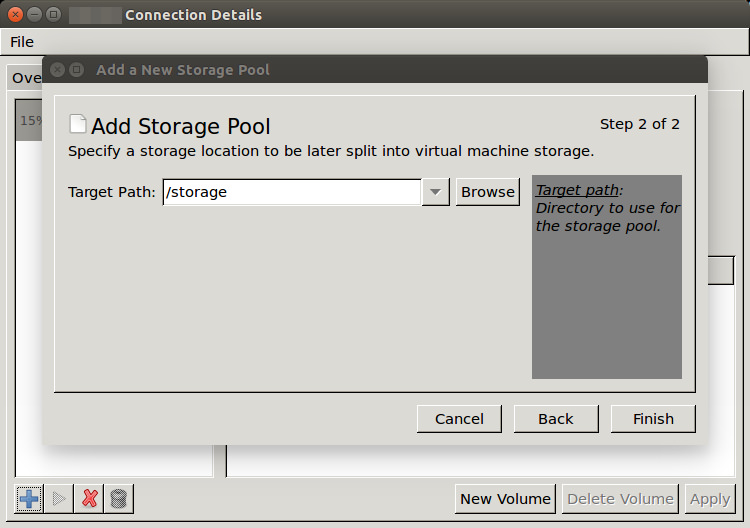Switch to the Overview tab
Viewport: 750px width, 528px height.
pyautogui.click(x=25, y=78)
